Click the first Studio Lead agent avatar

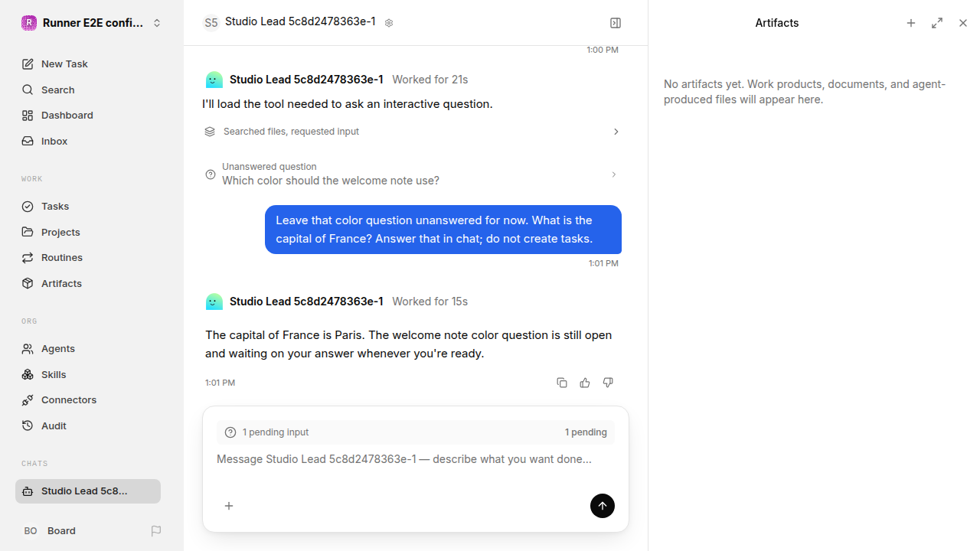pyautogui.click(x=214, y=80)
